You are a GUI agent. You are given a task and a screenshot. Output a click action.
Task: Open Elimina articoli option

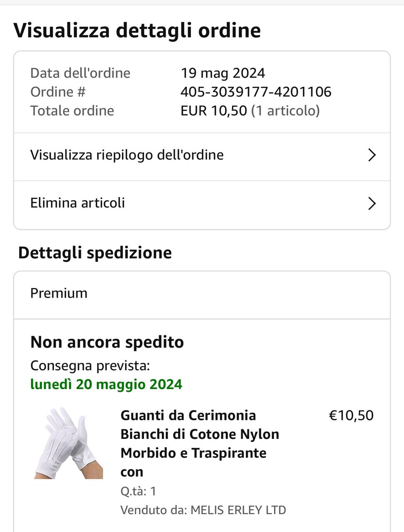78,203
